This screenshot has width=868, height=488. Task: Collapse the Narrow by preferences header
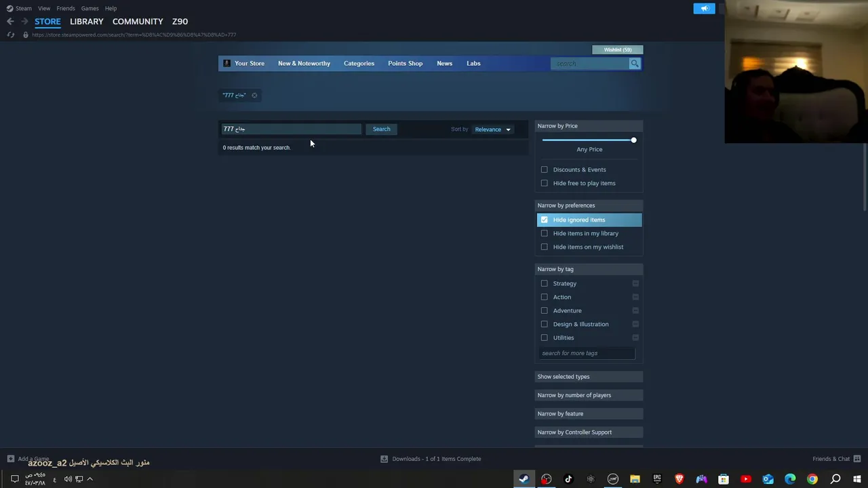(x=589, y=205)
